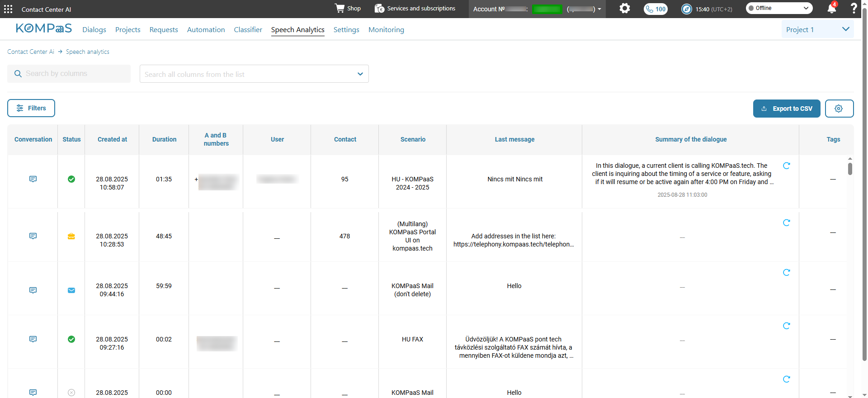Open table column settings gear button
Screen dimensions: 868x398
839,109
